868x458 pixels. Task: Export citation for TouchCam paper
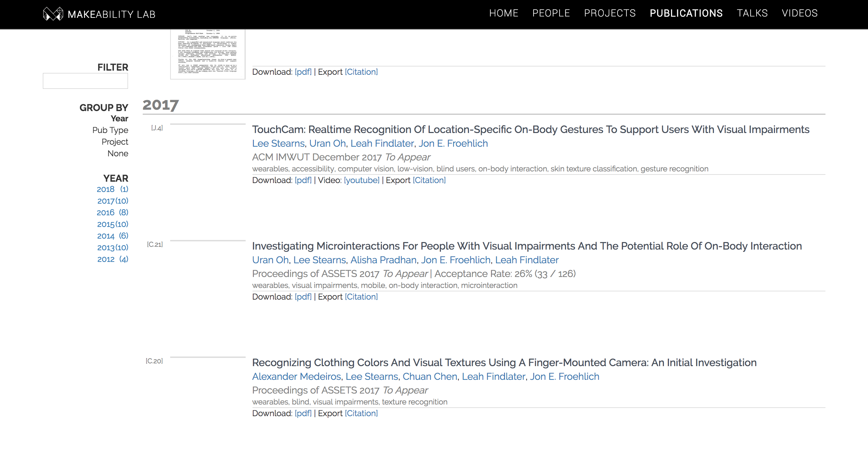[x=429, y=180]
